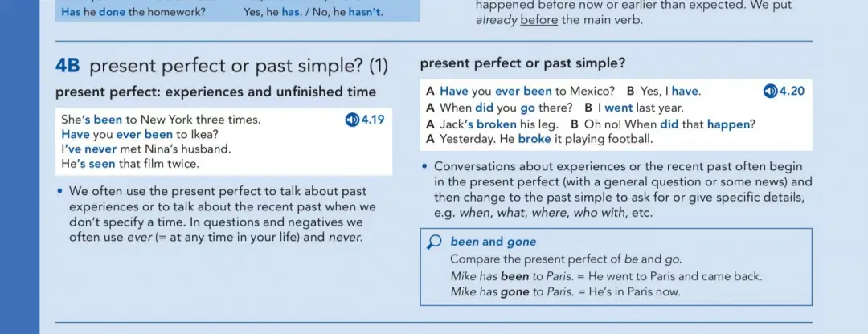This screenshot has height=334, width=868.
Task: Click the question 'Have you ever been to Mexico?'
Action: tap(527, 92)
